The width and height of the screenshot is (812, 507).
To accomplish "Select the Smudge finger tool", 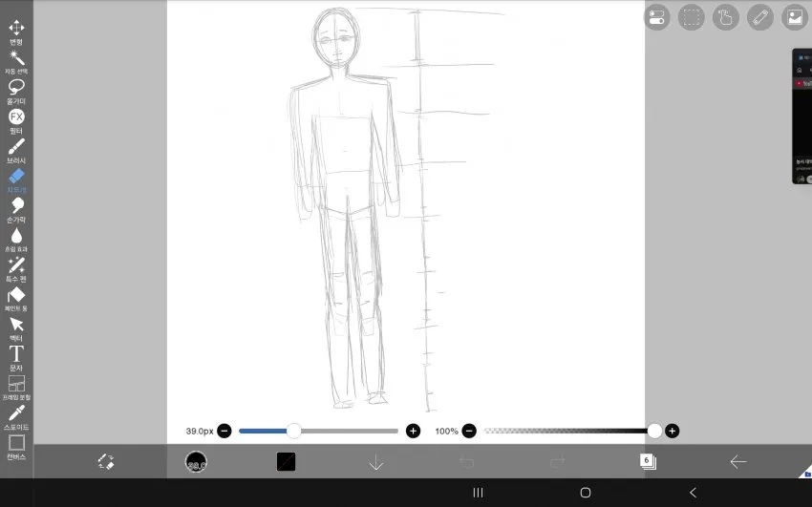I will pos(16,210).
